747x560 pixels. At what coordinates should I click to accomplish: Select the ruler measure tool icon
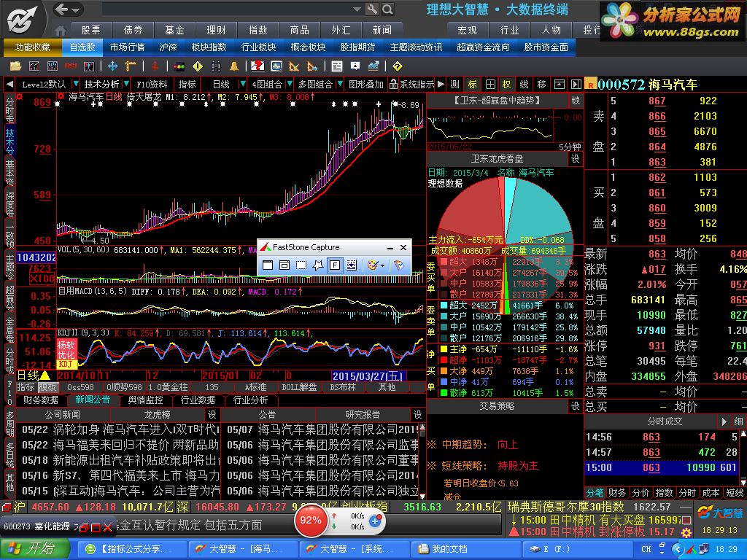(131, 66)
